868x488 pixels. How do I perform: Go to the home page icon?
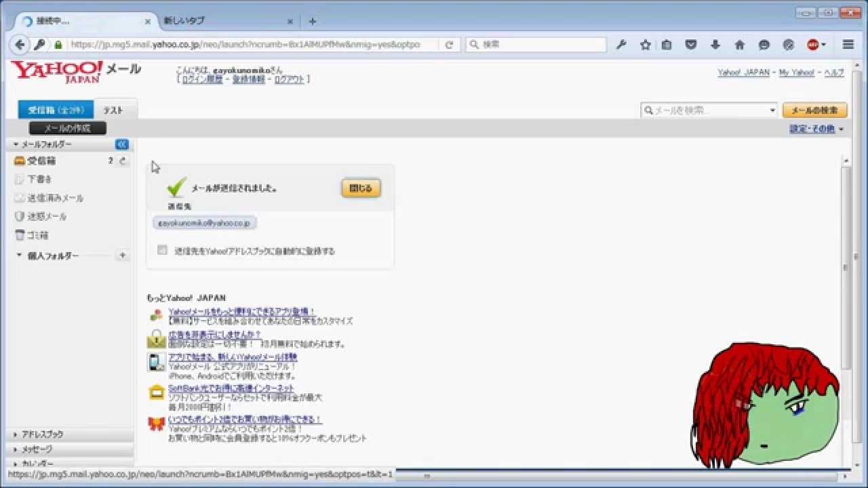[740, 45]
